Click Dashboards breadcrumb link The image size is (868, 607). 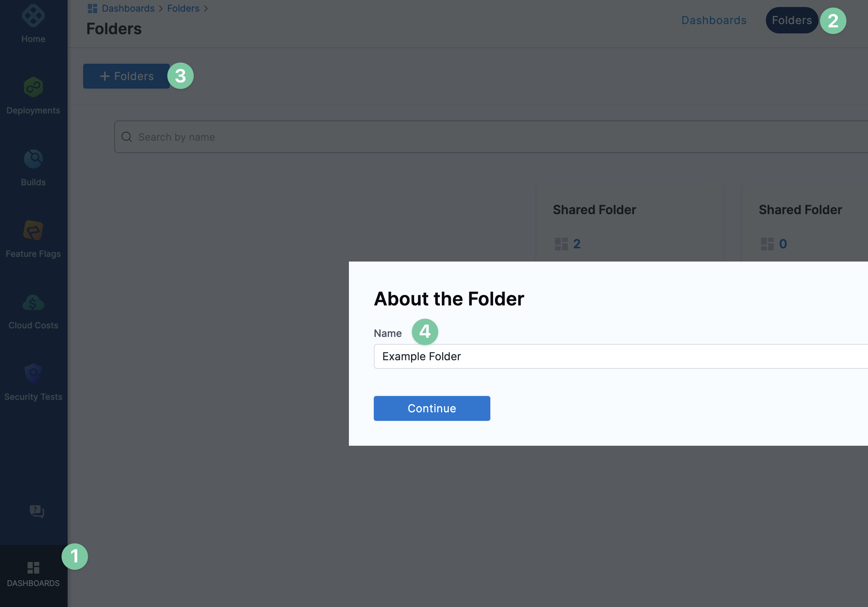pyautogui.click(x=128, y=9)
